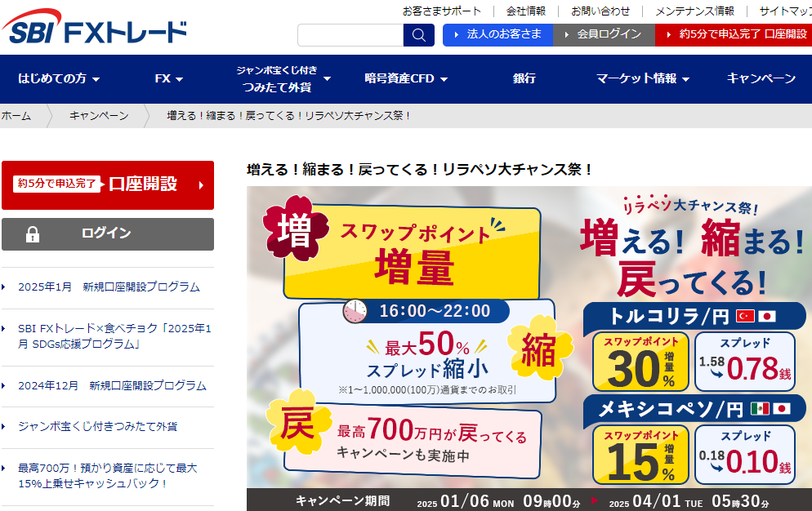Click the スプレッド 0.78銭 box

point(745,362)
